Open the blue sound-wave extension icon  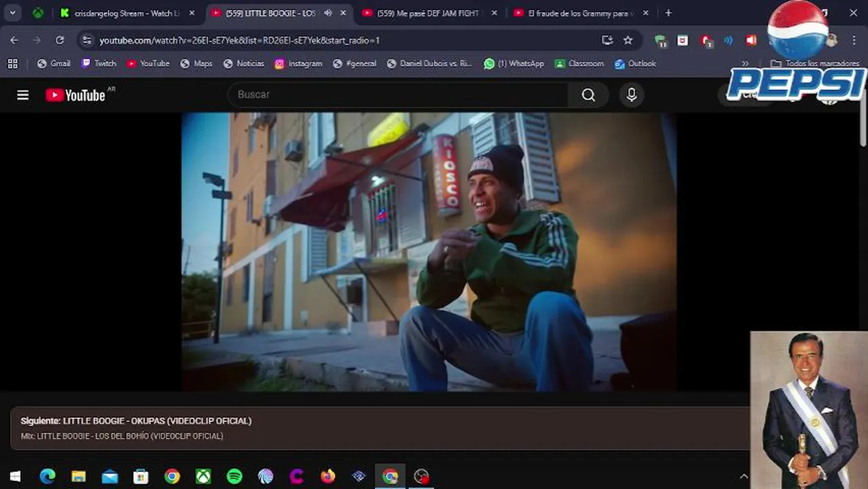click(728, 40)
